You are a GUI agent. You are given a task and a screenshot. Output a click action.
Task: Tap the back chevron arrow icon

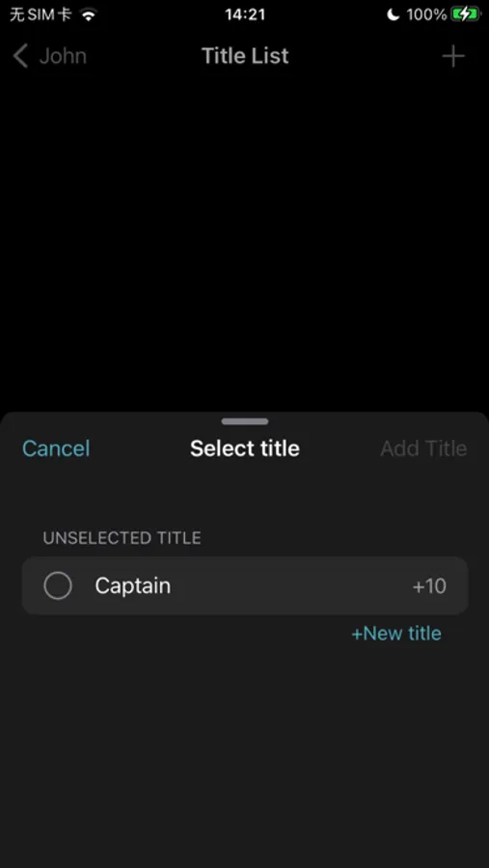pos(20,56)
